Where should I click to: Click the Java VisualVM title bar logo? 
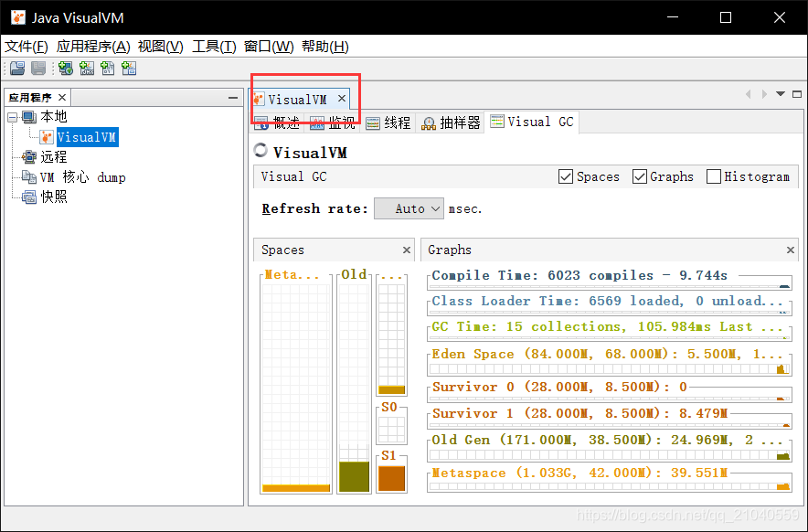[x=18, y=17]
